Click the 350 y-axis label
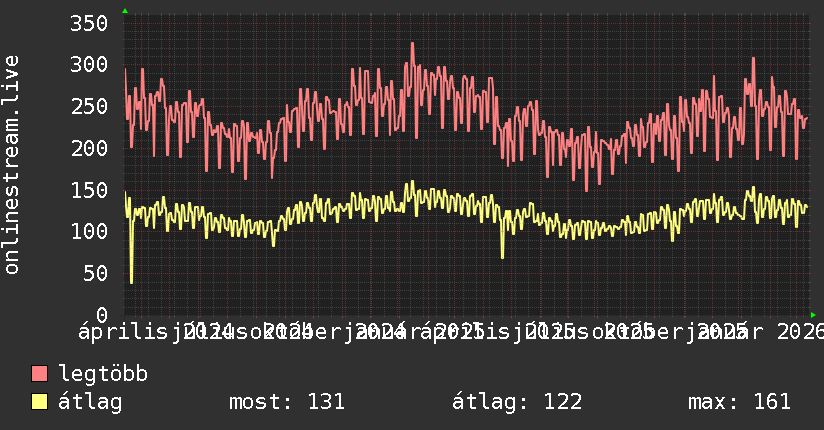Image resolution: width=824 pixels, height=430 pixels. tap(89, 23)
